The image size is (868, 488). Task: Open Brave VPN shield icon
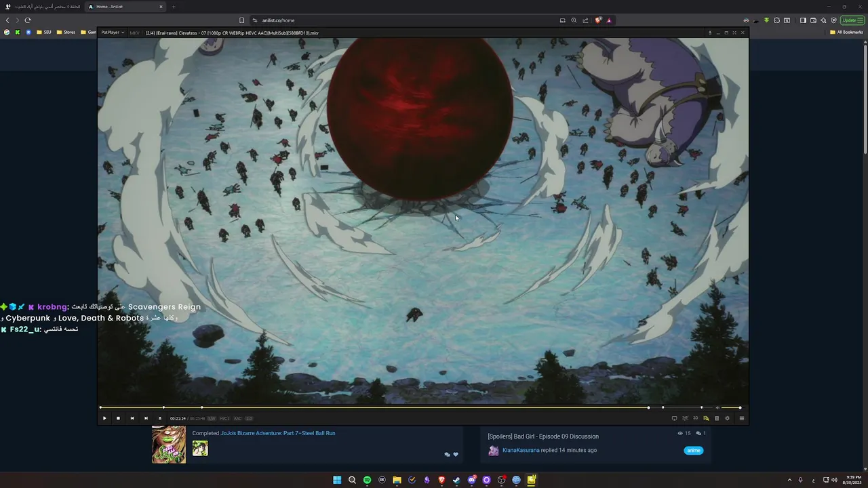(833, 20)
